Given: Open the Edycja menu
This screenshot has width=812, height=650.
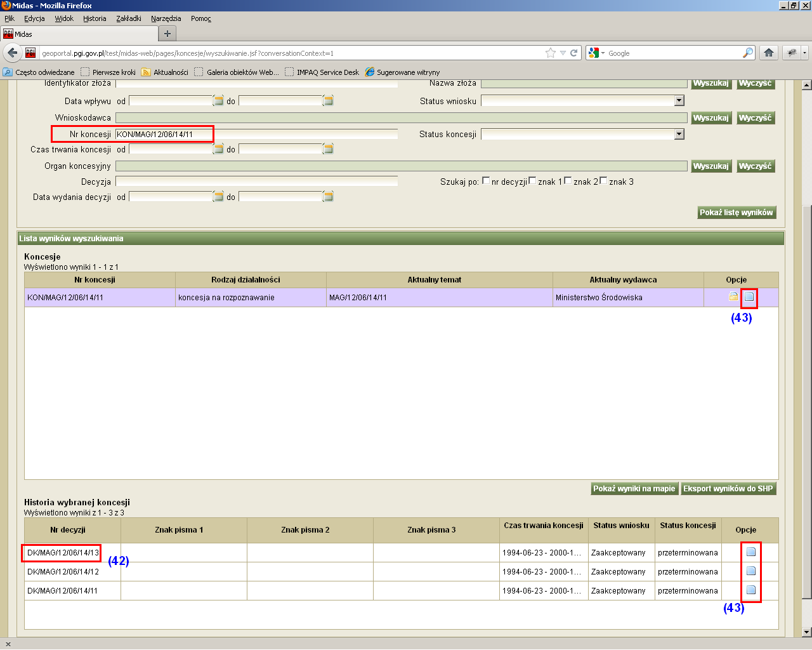Looking at the screenshot, I should coord(34,18).
